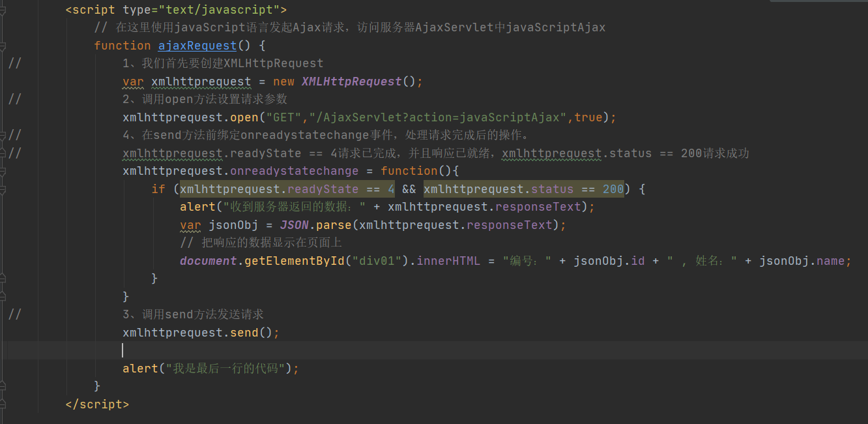This screenshot has height=424, width=868.
Task: Click the comment '3、调用send方法发送请求'
Action: 193,314
